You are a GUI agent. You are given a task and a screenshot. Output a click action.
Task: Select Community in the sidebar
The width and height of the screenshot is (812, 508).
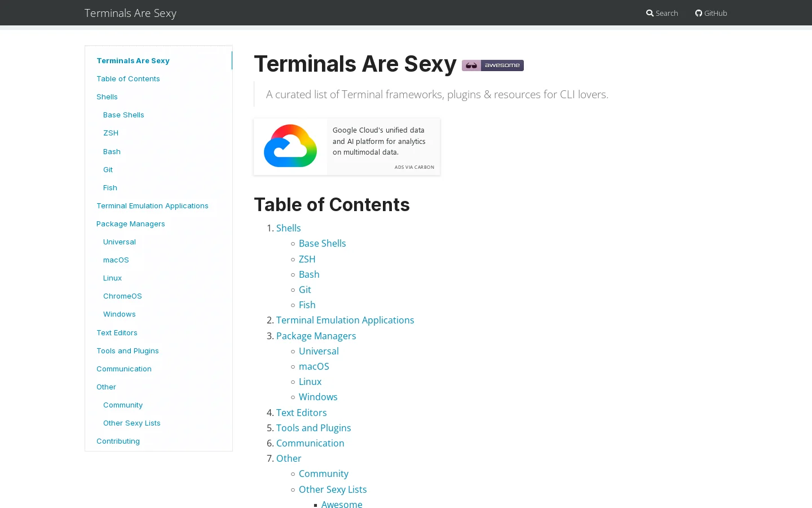(x=123, y=405)
